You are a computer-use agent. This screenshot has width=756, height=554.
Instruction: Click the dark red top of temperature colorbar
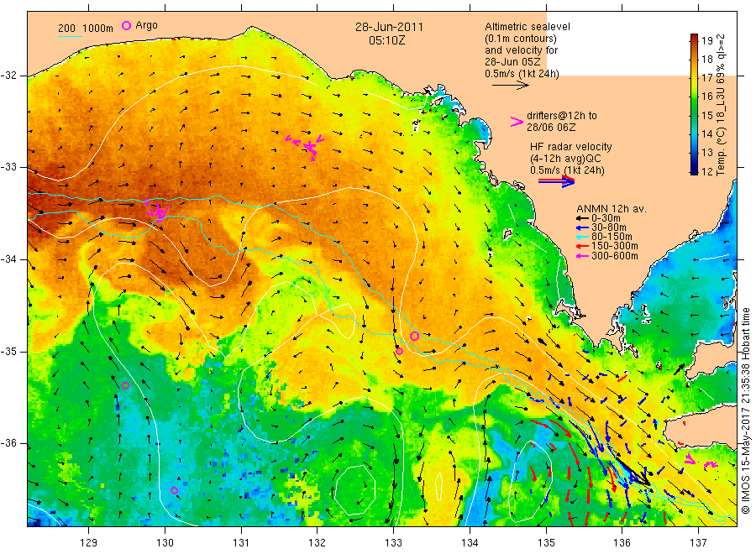(694, 38)
